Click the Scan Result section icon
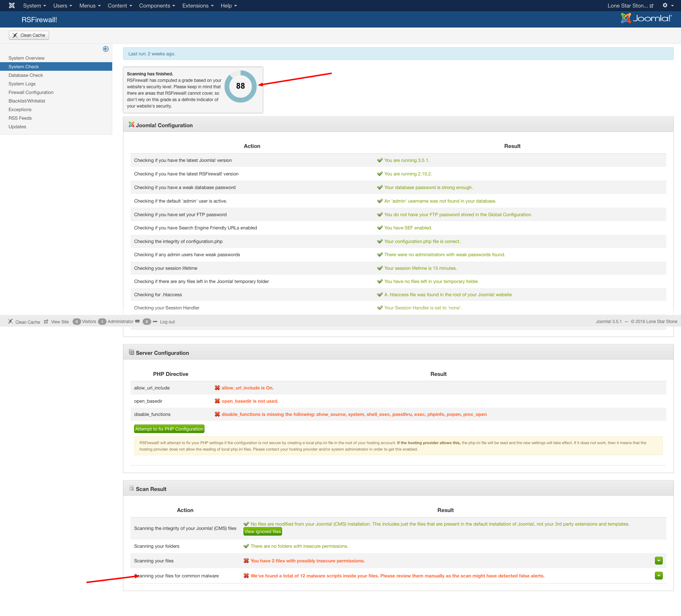Image resolution: width=681 pixels, height=616 pixels. [x=132, y=488]
